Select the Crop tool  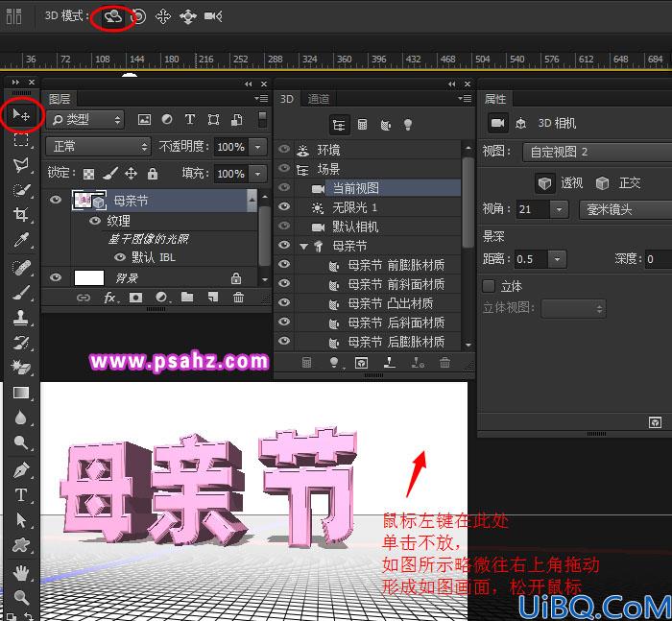pos(20,214)
